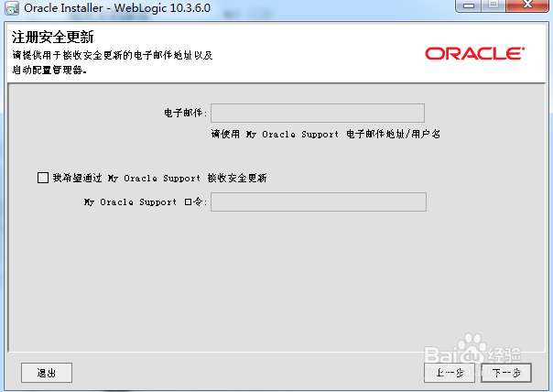
Task: Click the ORACLE logo
Action: click(474, 54)
